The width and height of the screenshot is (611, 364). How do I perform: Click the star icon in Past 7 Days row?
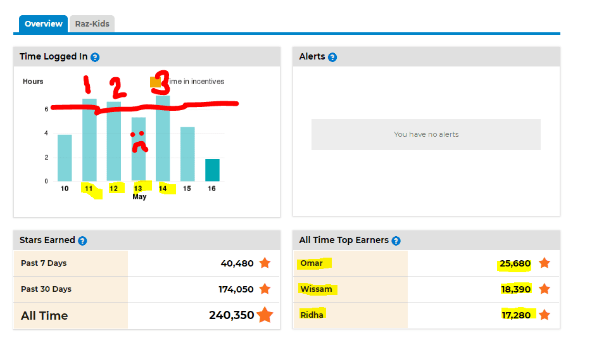click(265, 263)
